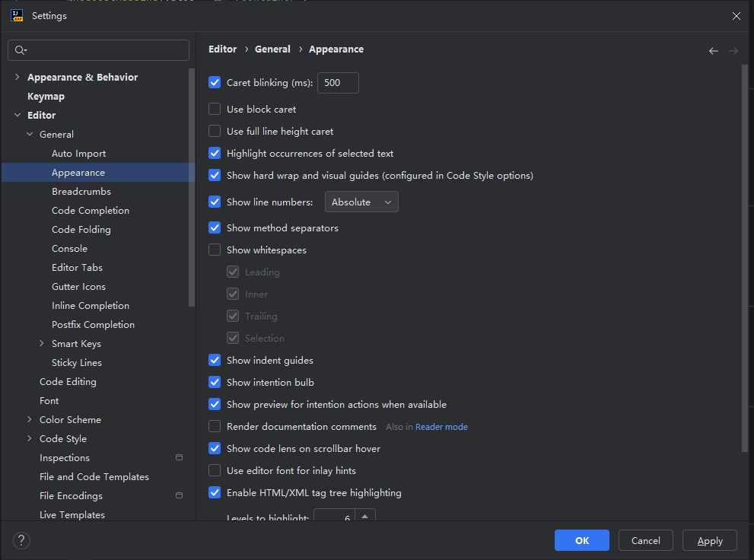Expand the Appearance & Behavior tree node
Viewport: 754px width, 560px height.
pos(17,77)
